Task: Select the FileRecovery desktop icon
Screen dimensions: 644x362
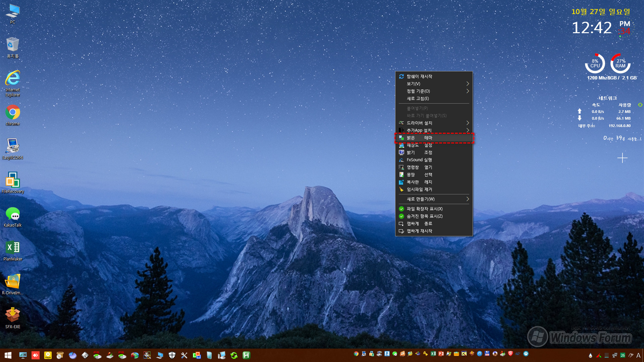Action: click(x=12, y=183)
